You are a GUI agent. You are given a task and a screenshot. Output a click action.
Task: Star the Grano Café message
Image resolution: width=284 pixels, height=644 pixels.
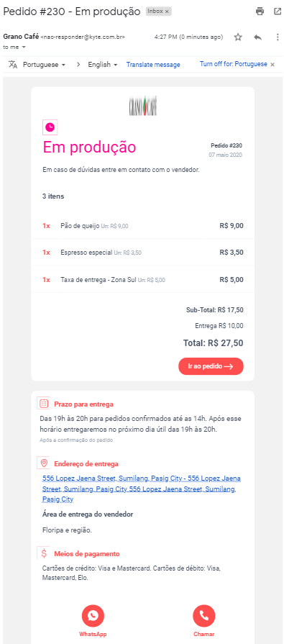(238, 37)
